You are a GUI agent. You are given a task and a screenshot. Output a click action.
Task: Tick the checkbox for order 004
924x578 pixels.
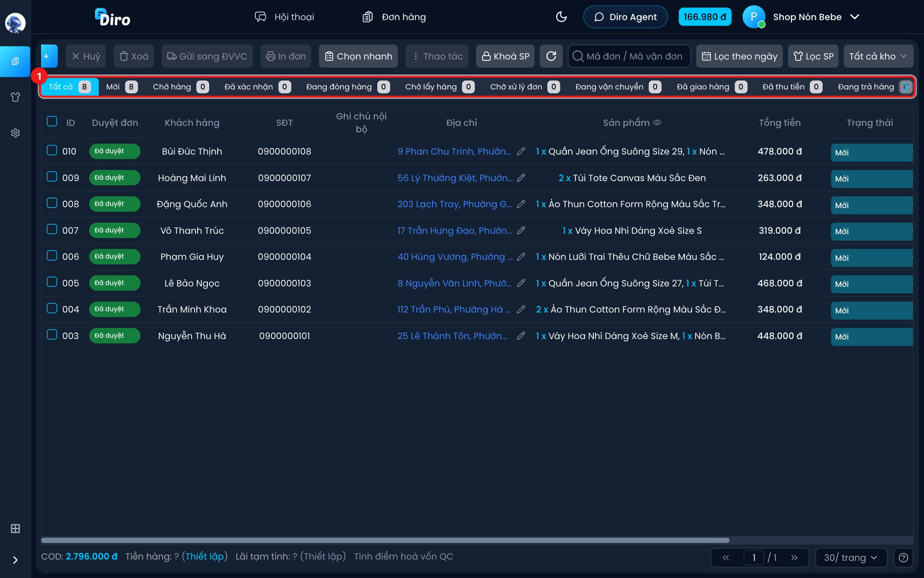(52, 308)
